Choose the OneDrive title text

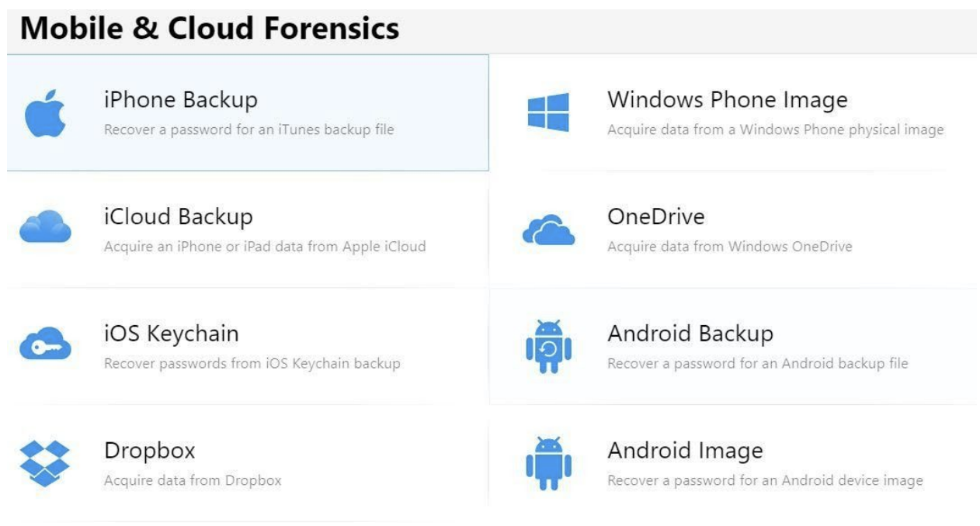pyautogui.click(x=655, y=216)
